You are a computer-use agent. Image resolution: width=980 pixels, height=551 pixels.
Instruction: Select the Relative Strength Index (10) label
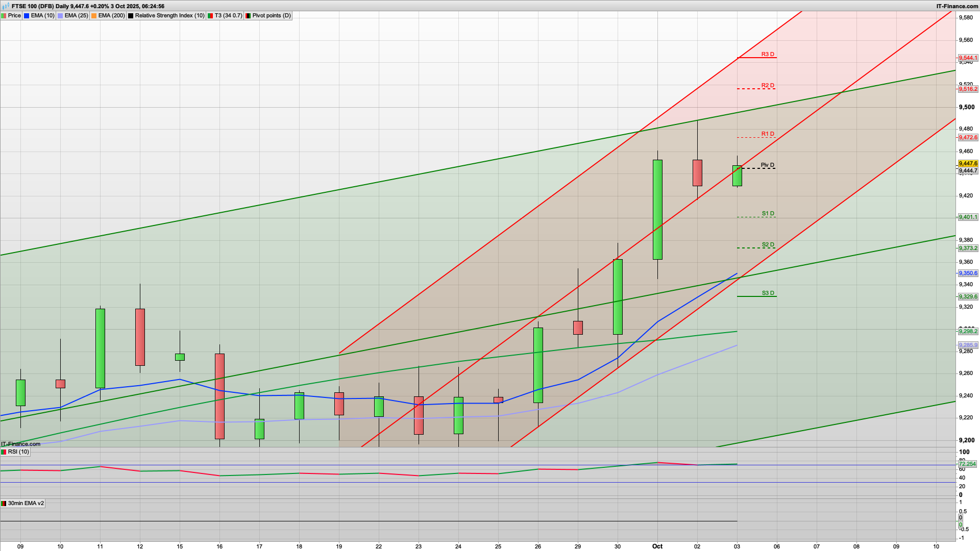click(169, 16)
